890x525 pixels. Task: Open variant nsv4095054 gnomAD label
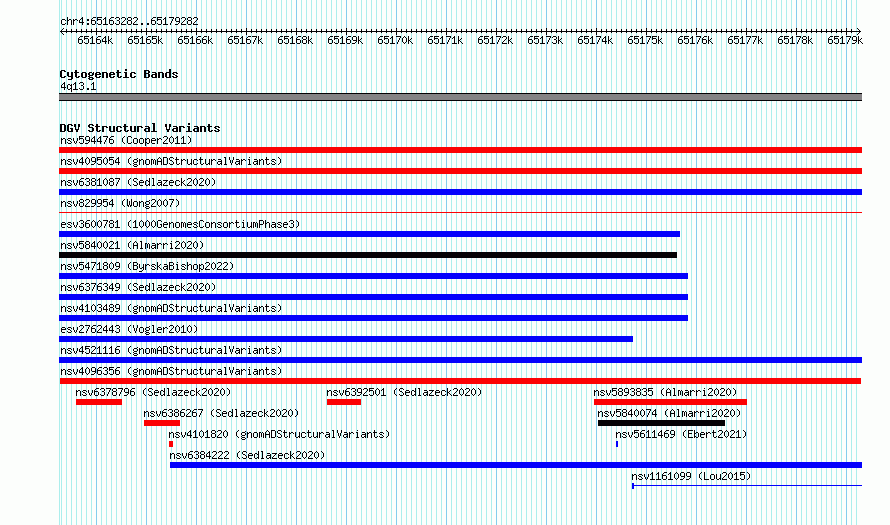click(x=171, y=161)
